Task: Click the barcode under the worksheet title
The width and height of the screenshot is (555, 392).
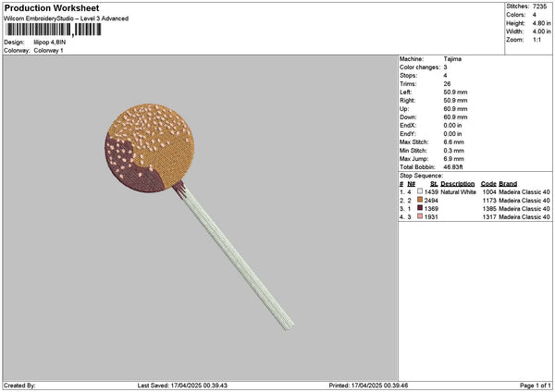Action: tap(54, 30)
